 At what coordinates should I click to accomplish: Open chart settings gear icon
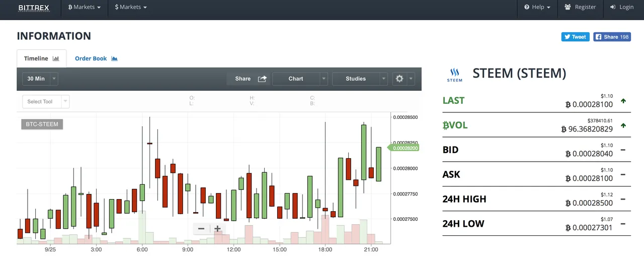(399, 79)
